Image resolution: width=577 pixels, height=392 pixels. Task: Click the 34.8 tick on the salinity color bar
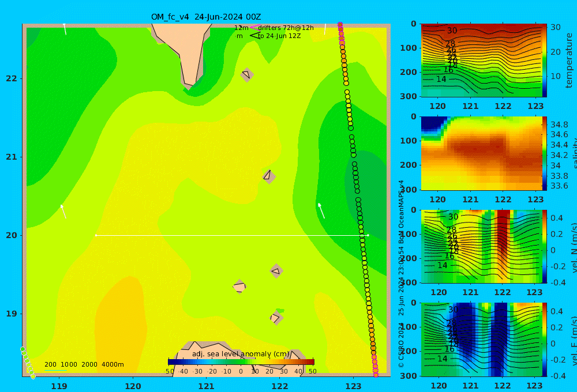click(559, 125)
